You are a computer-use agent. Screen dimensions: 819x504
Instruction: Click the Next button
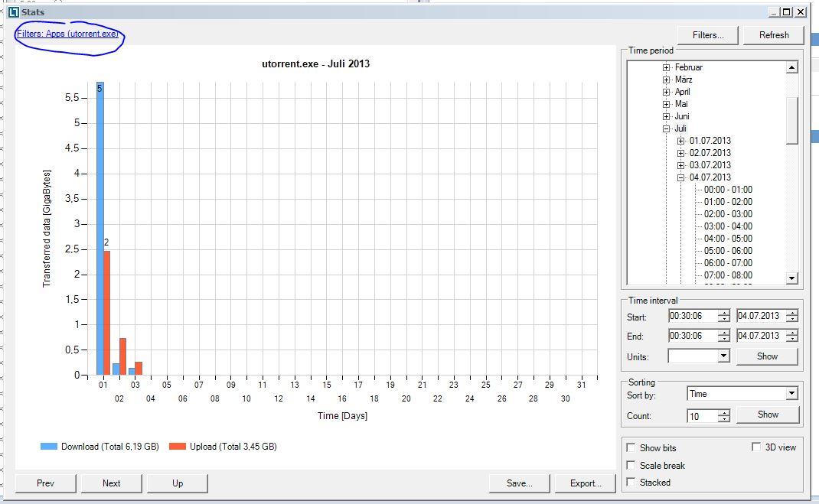pyautogui.click(x=111, y=483)
